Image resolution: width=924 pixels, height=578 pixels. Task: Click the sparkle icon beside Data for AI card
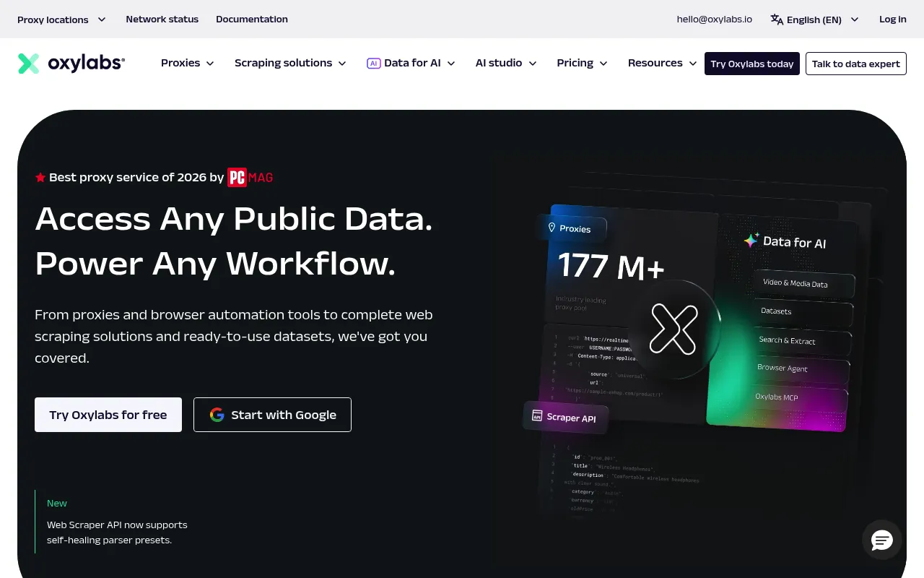[x=751, y=240]
